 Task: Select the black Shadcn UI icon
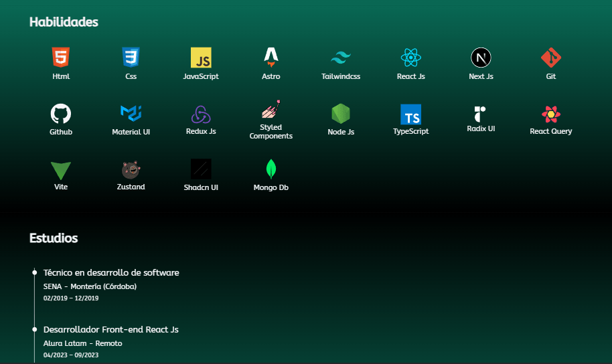[201, 169]
